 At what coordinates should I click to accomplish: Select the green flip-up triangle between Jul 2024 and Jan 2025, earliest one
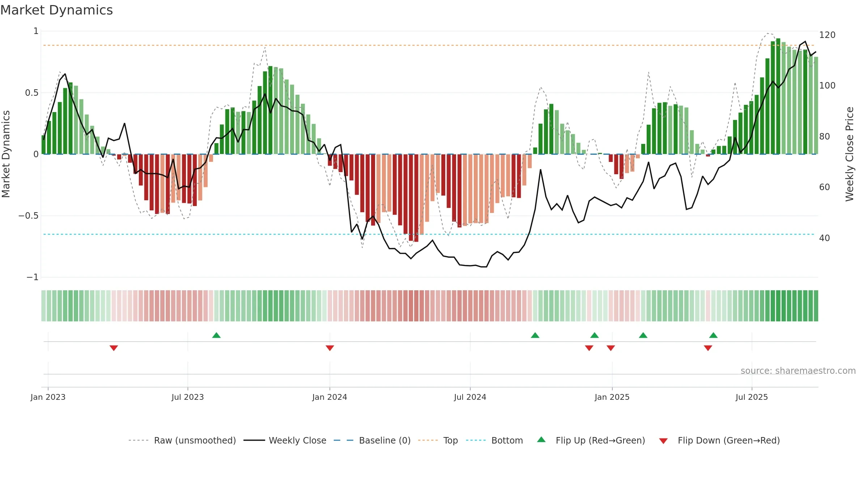click(x=535, y=335)
